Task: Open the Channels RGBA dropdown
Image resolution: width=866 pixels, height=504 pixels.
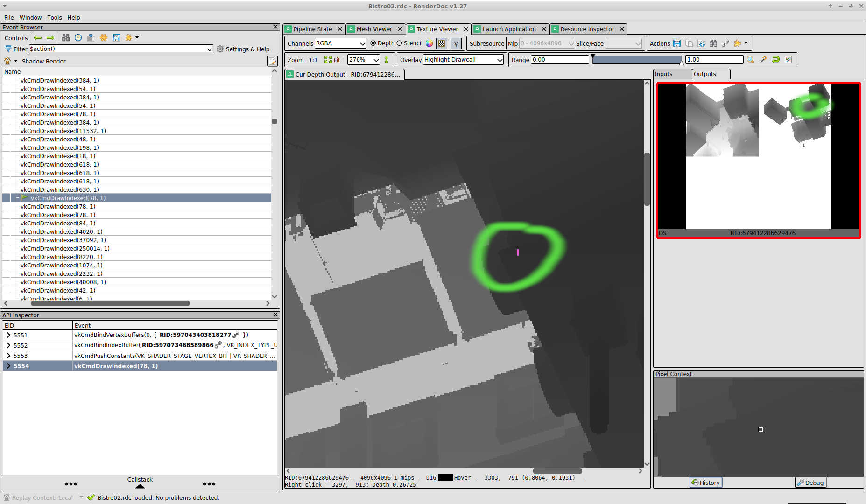Action: [x=340, y=43]
